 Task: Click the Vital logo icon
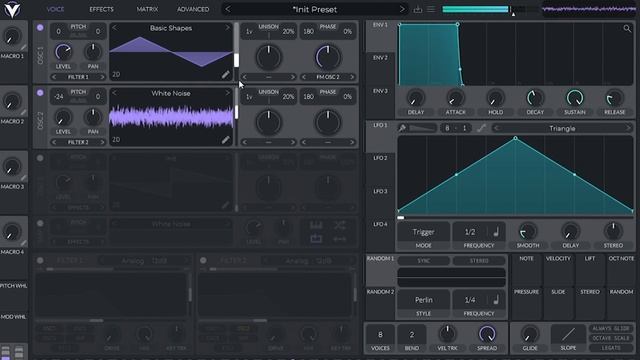(12, 9)
